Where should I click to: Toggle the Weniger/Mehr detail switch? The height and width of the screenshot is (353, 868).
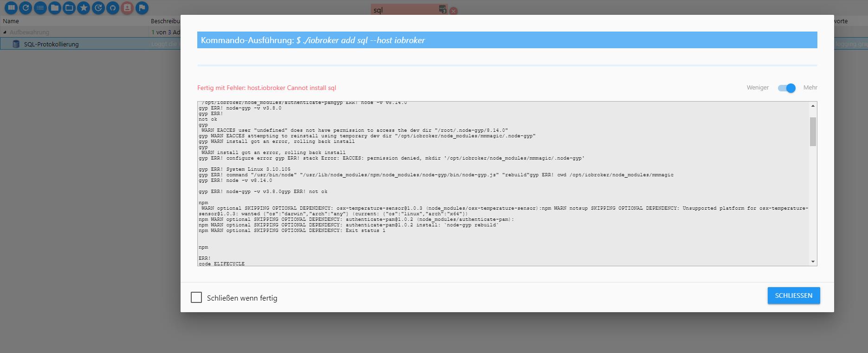click(x=787, y=88)
